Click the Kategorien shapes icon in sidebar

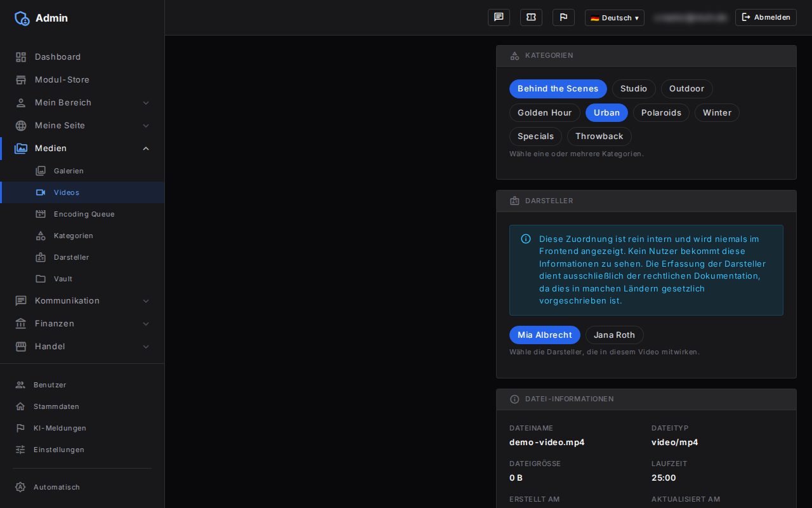point(41,236)
